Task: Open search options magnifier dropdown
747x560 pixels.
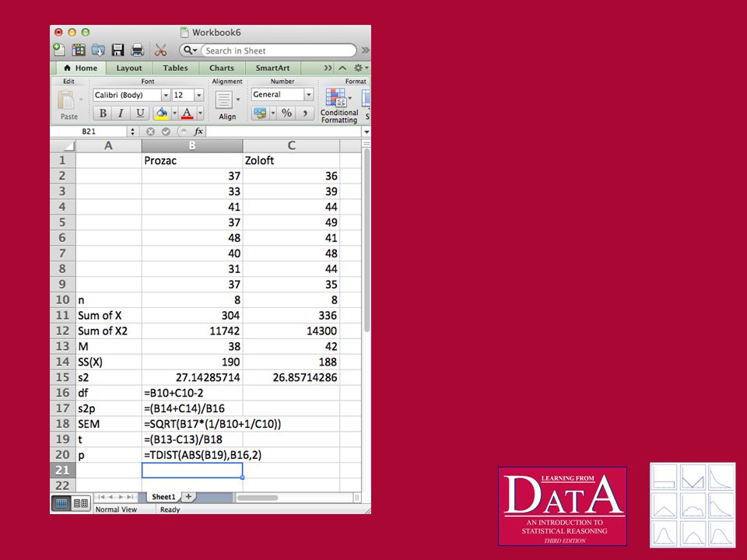Action: click(x=190, y=50)
